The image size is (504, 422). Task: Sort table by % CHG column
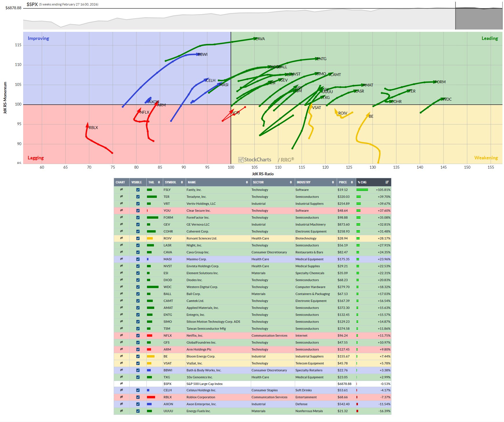click(x=373, y=182)
